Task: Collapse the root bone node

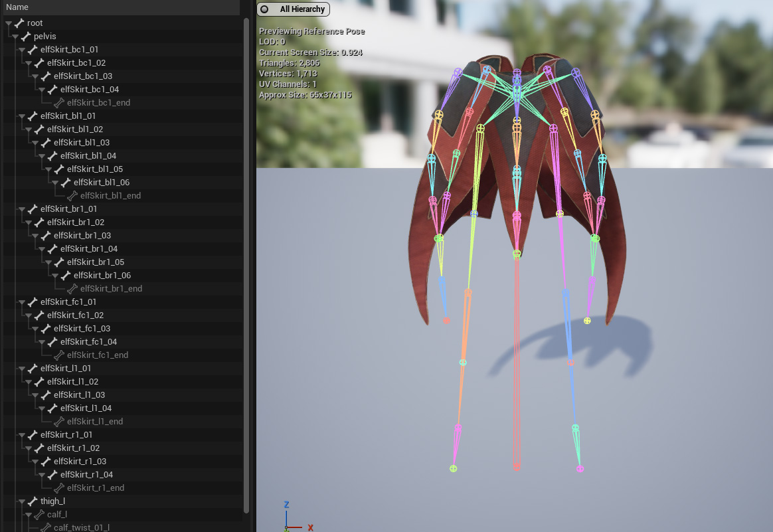Action: tap(9, 23)
